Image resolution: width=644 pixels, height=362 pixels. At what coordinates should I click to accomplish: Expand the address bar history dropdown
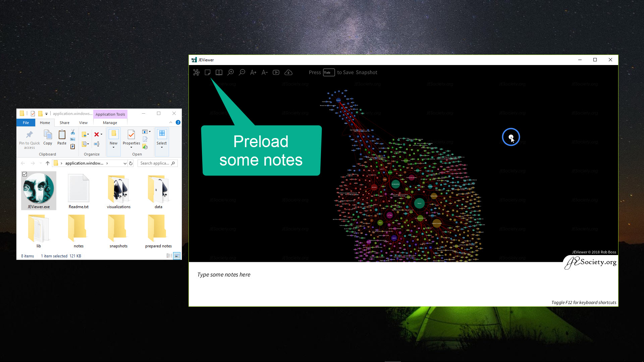pyautogui.click(x=125, y=163)
